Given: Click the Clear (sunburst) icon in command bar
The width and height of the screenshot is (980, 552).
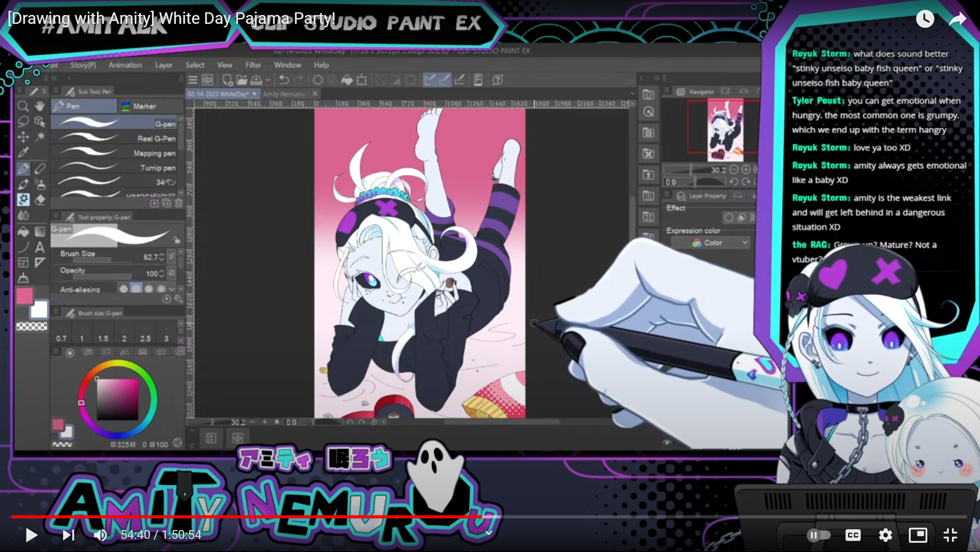Looking at the screenshot, I should 318,80.
